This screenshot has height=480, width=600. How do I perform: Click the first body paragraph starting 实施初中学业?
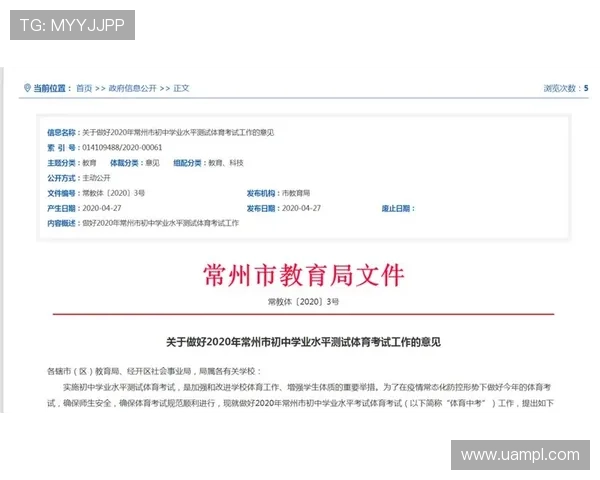300,395
